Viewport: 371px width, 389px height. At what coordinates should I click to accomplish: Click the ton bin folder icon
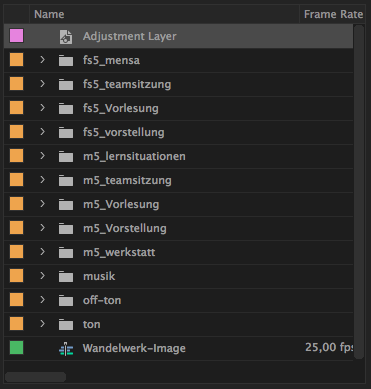point(66,325)
